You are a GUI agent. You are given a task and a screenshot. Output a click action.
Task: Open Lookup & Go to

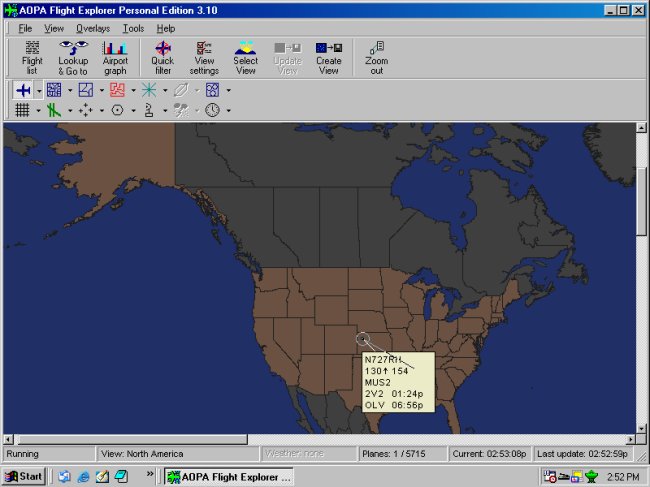73,58
